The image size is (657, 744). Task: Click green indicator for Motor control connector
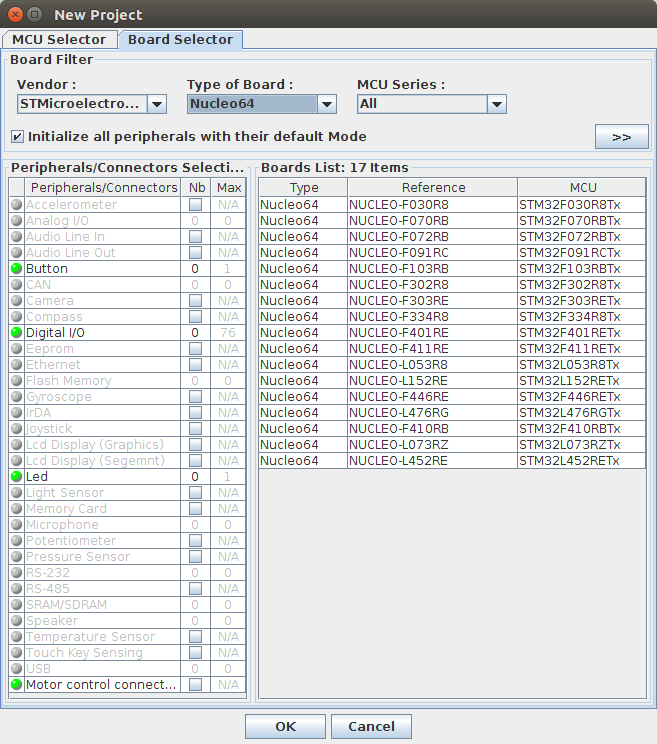pyautogui.click(x=16, y=685)
